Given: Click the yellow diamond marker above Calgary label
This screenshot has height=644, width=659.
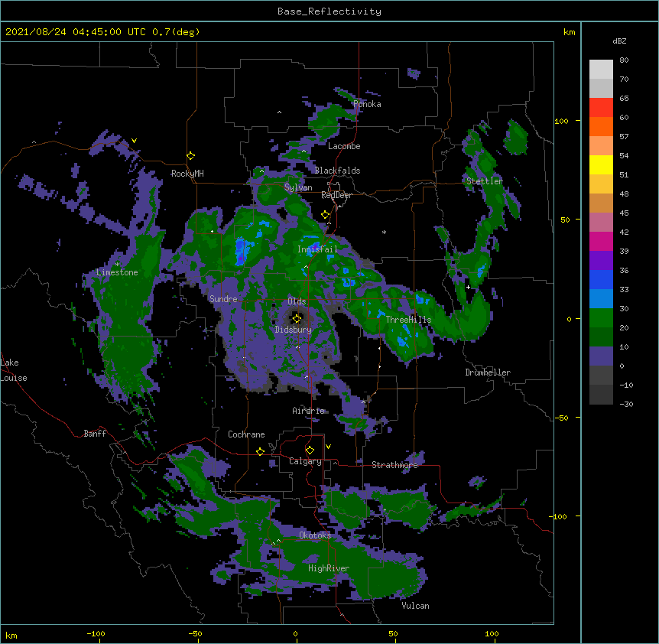Looking at the screenshot, I should point(310,450).
